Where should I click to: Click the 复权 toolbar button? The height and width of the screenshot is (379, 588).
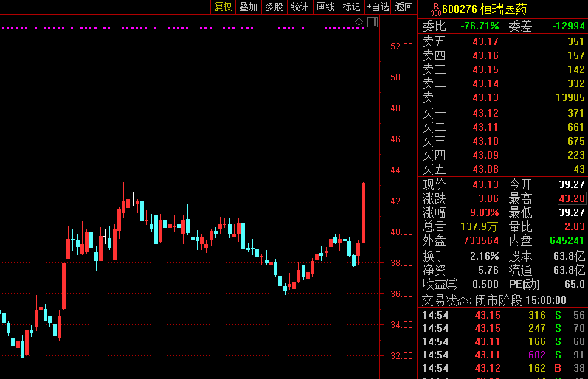223,7
